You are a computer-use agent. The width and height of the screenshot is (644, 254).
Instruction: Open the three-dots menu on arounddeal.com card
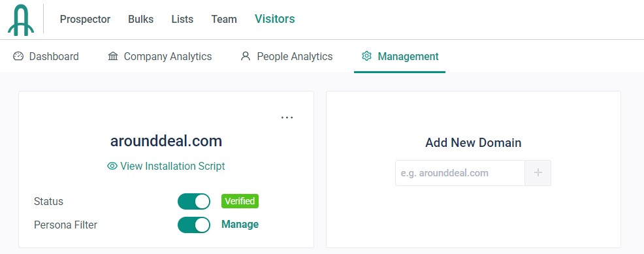point(287,118)
